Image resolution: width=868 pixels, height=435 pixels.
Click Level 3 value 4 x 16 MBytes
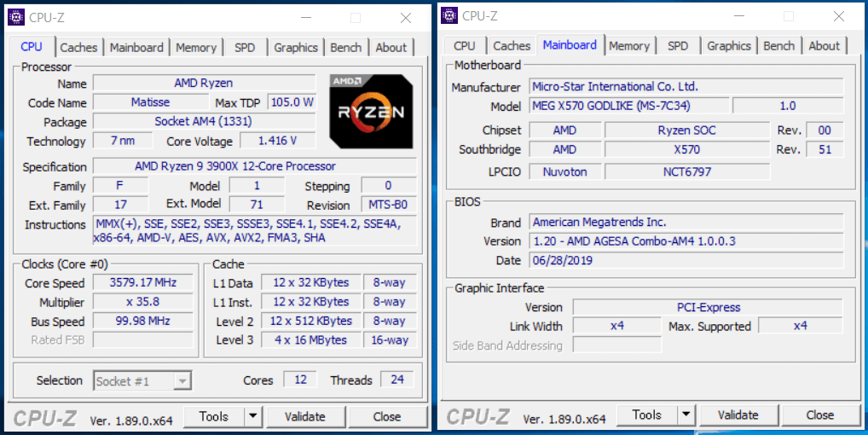click(x=311, y=339)
